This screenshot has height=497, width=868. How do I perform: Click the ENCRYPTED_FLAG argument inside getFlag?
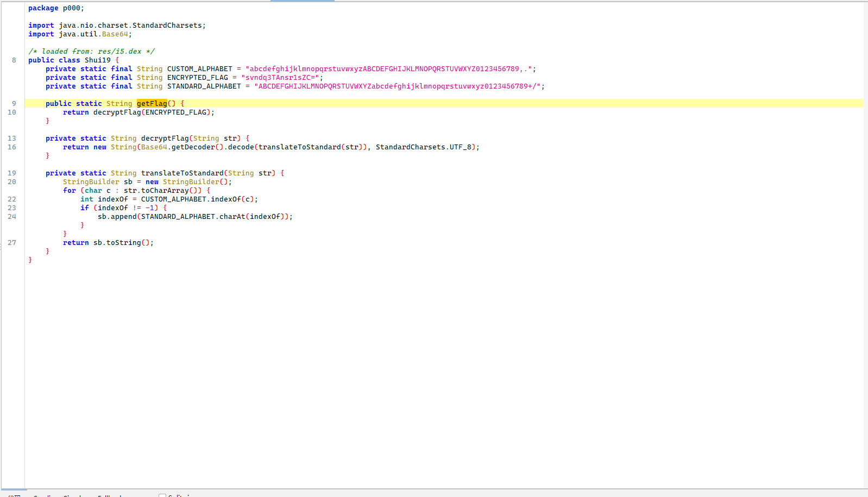(176, 112)
